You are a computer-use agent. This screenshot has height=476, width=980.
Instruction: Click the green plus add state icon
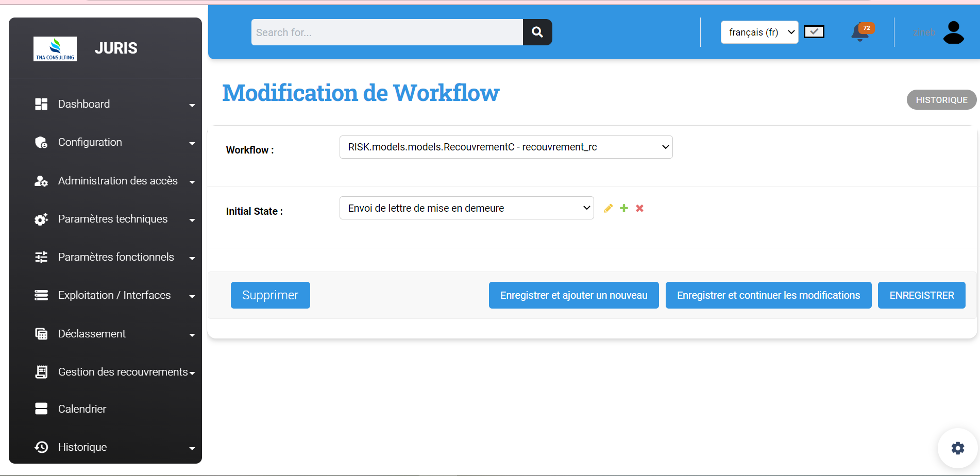624,208
